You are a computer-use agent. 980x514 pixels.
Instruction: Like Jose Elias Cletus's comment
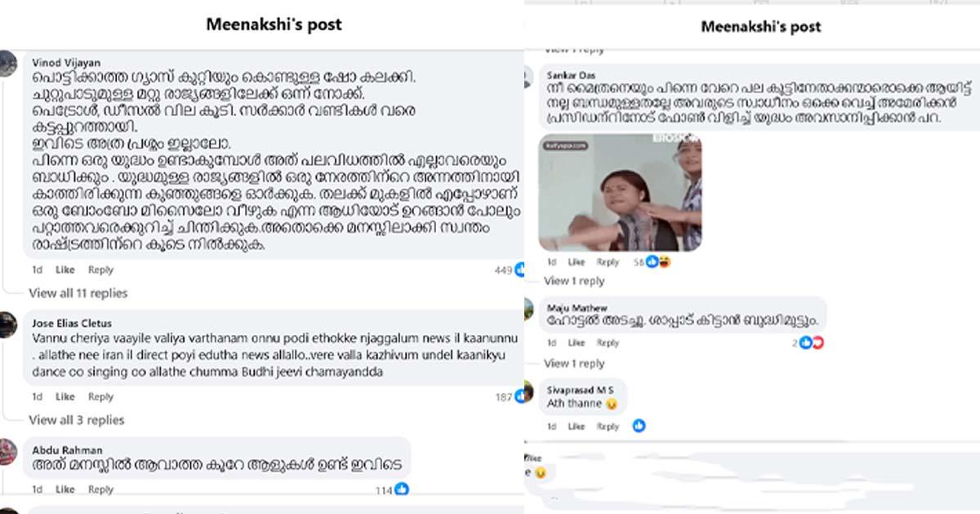65,397
